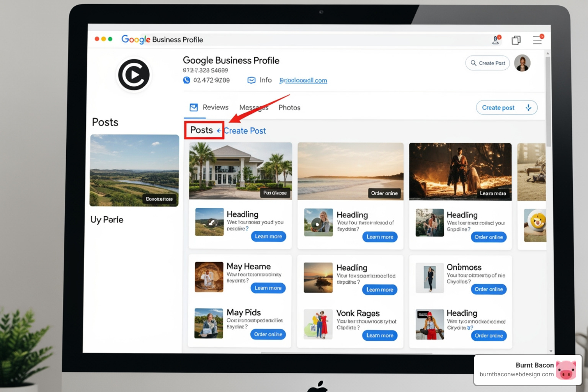
Task: Click the copy windows icon in header
Action: [516, 40]
